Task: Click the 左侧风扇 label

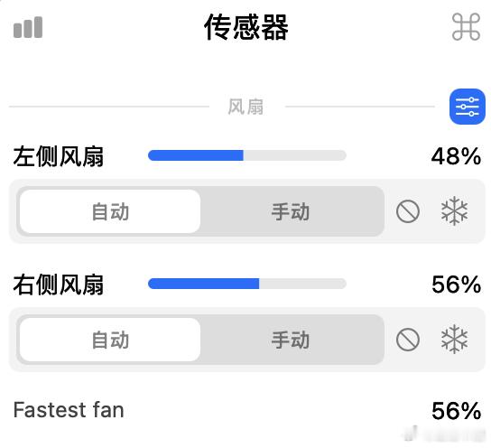Action: [x=59, y=156]
